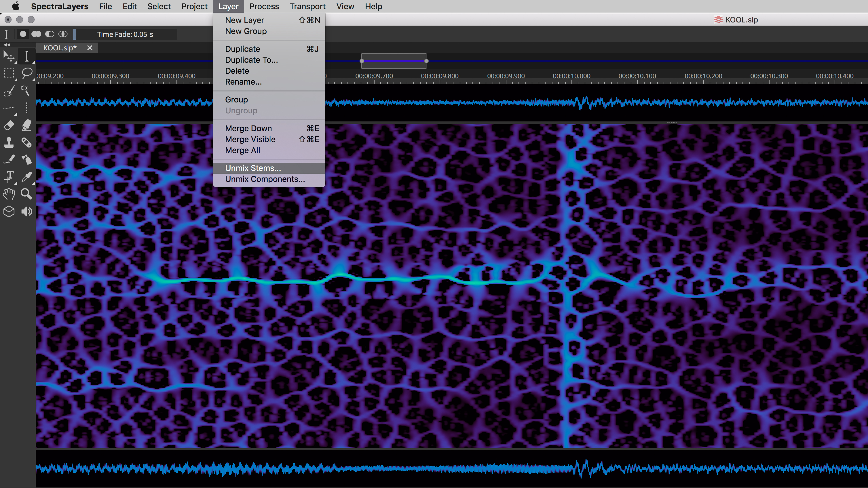Toggle intersect selection mode
This screenshot has width=868, height=488.
click(63, 34)
